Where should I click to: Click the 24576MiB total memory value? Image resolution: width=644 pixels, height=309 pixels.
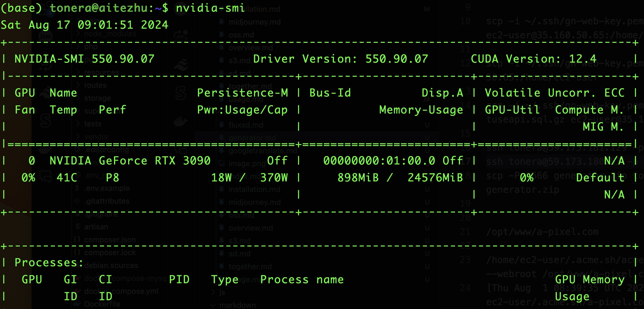[x=435, y=178]
